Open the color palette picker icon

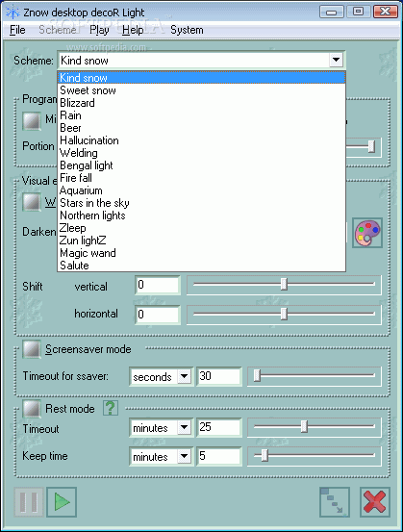click(x=367, y=233)
